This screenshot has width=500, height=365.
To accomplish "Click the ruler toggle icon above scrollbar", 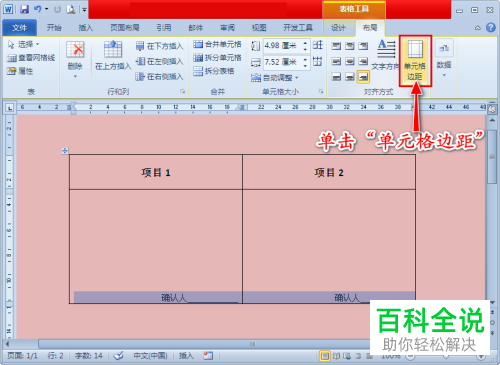I will [492, 109].
